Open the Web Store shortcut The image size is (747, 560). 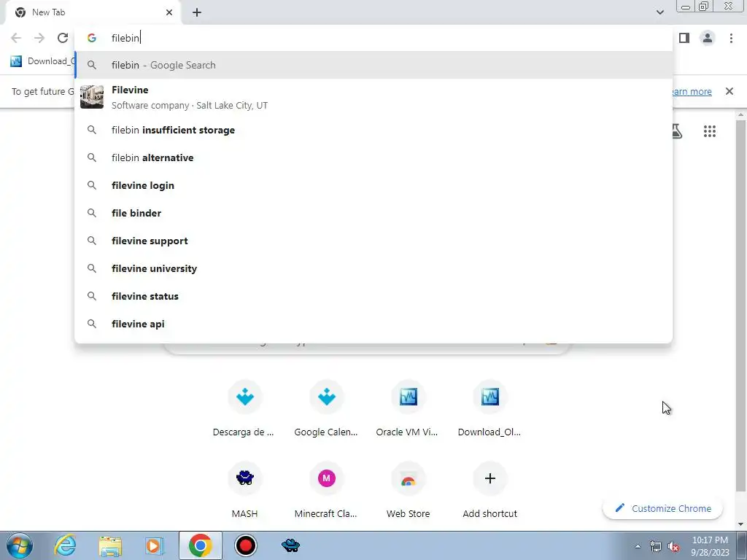coord(408,491)
